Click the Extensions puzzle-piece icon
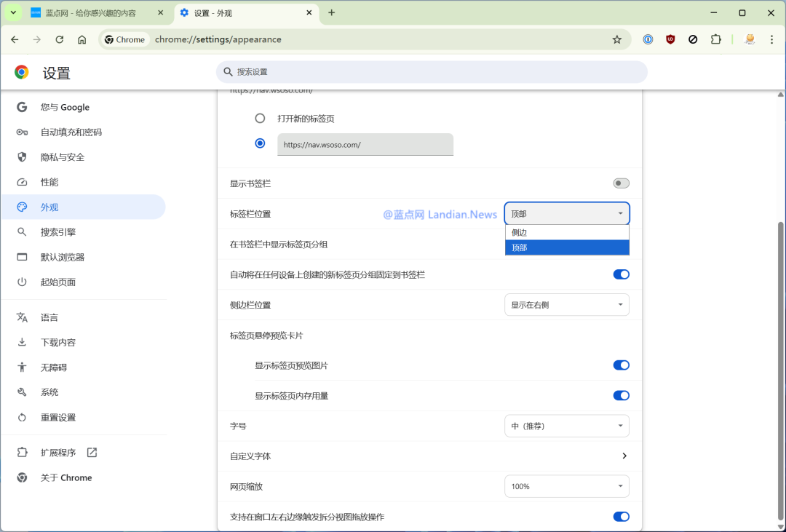Viewport: 786px width, 532px height. pyautogui.click(x=716, y=39)
